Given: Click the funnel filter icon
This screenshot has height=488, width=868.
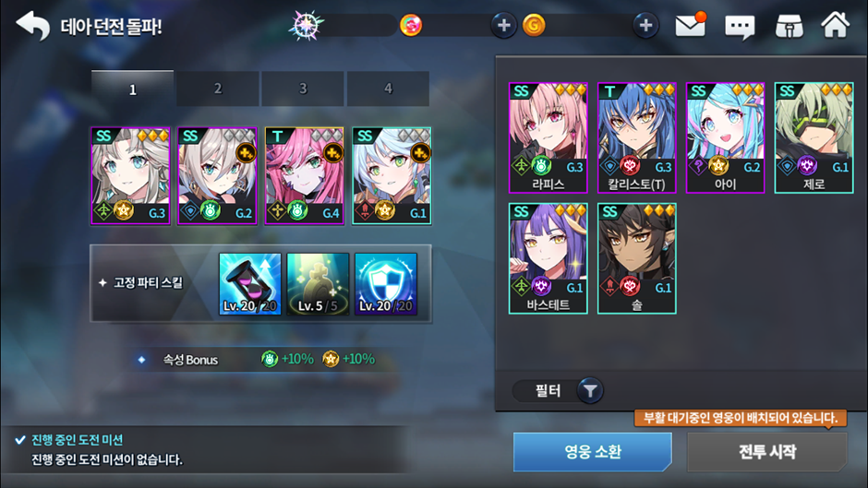Looking at the screenshot, I should [x=590, y=391].
